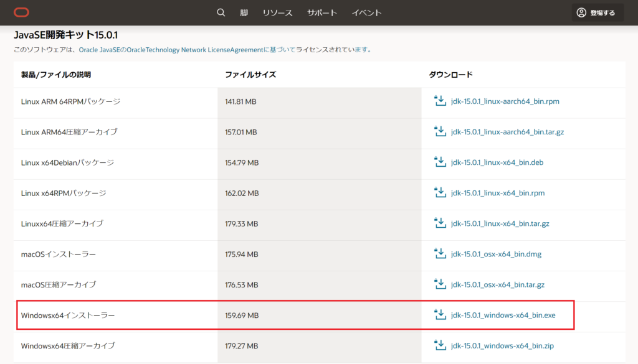Select the Linux x64RPMパッケージ row text
Image resolution: width=638 pixels, height=364 pixels.
(64, 193)
